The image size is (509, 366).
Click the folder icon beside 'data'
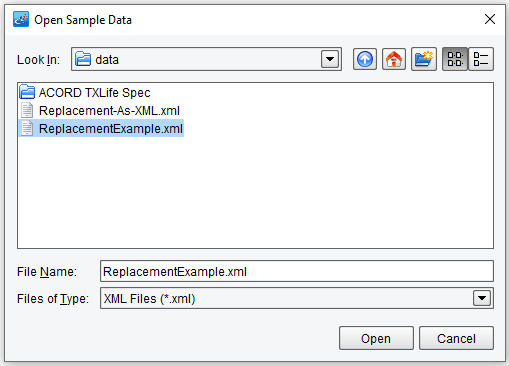pos(83,59)
